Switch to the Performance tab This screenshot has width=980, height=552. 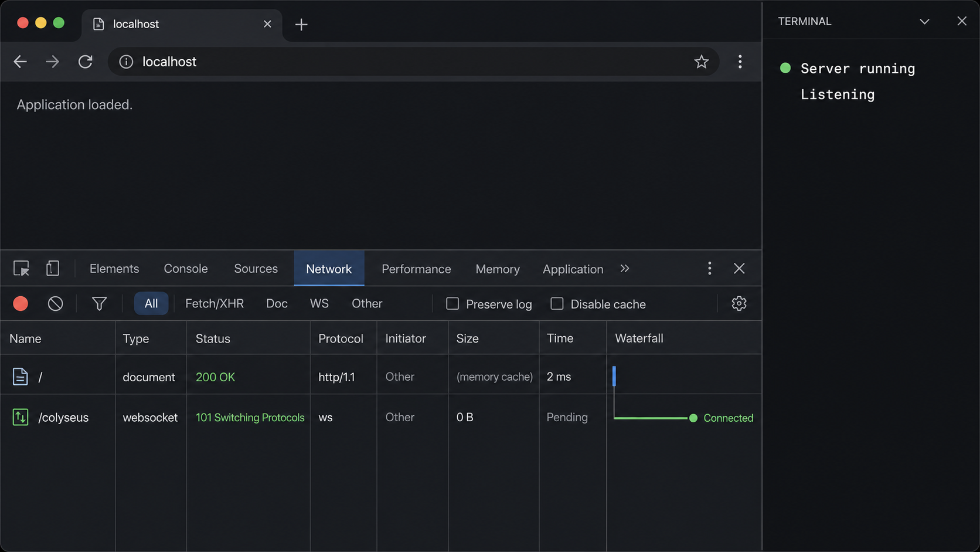416,269
